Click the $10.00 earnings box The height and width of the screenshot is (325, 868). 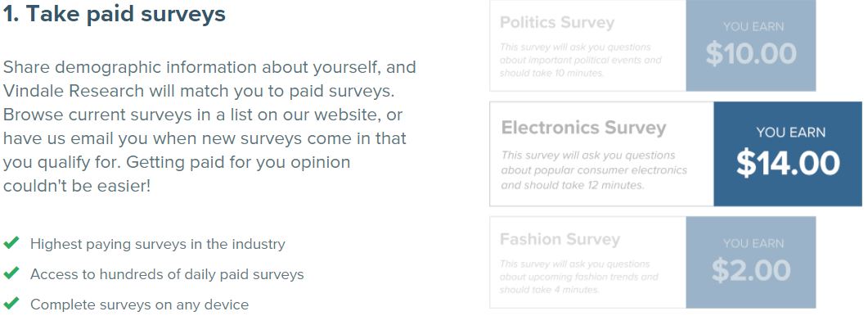point(751,45)
